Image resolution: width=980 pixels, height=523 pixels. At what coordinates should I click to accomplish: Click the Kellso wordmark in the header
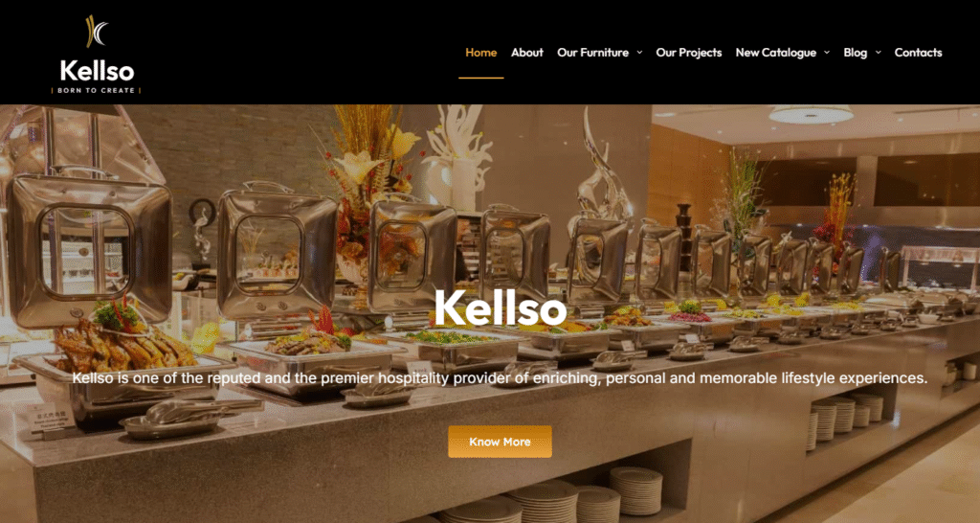(97, 71)
